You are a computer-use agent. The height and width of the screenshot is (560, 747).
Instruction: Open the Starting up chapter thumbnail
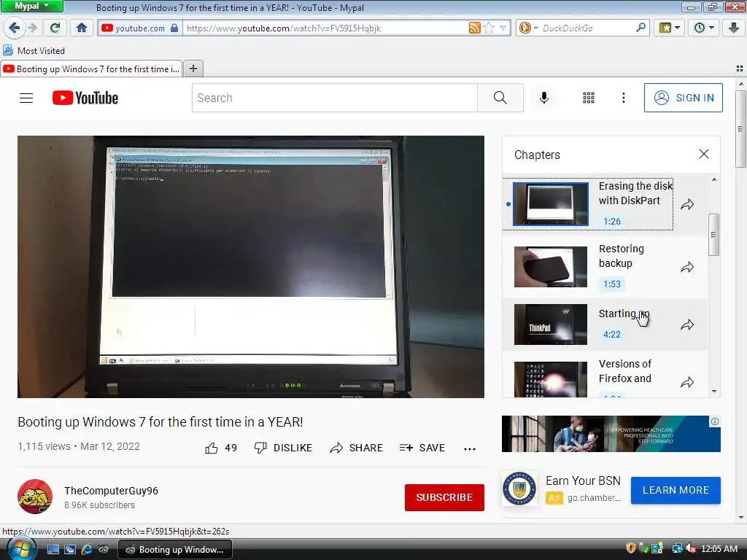point(550,324)
